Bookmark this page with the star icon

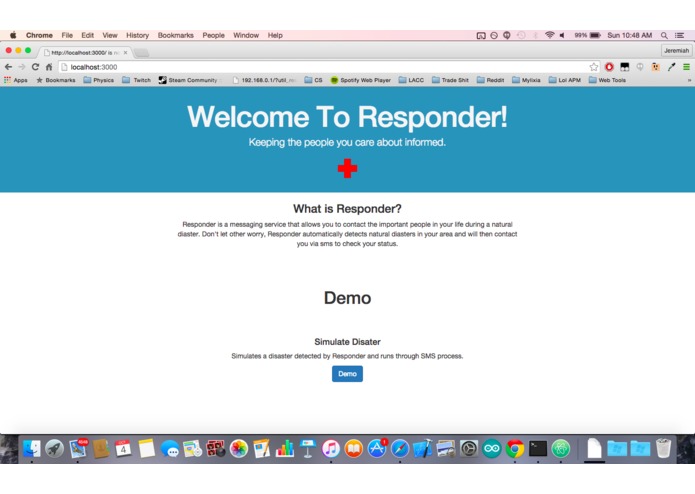pos(593,67)
